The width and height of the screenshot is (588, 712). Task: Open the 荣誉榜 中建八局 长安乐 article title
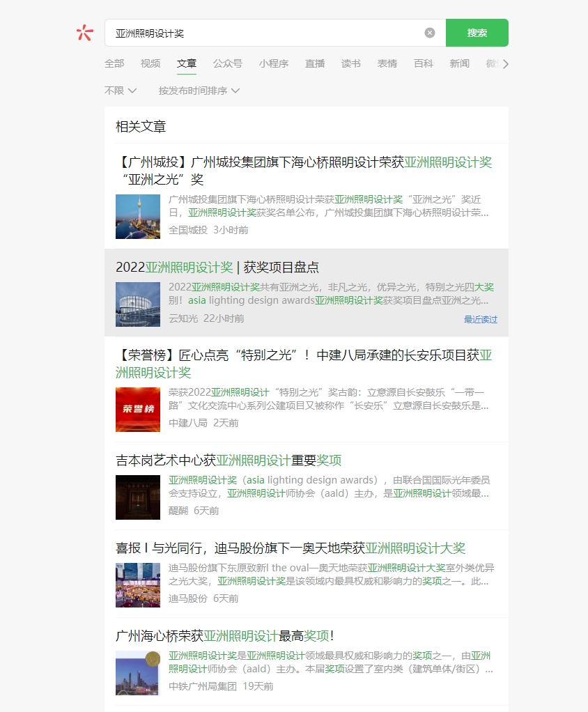304,364
